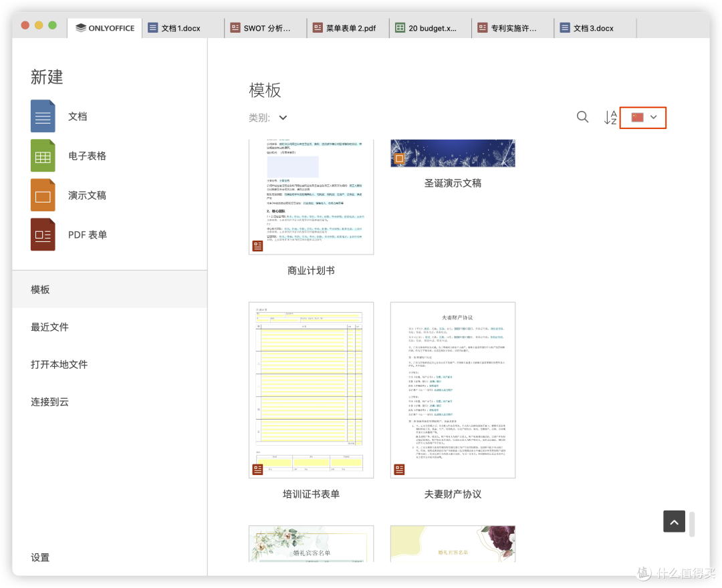
Task: Click the template list scrollbar handle
Action: click(692, 524)
